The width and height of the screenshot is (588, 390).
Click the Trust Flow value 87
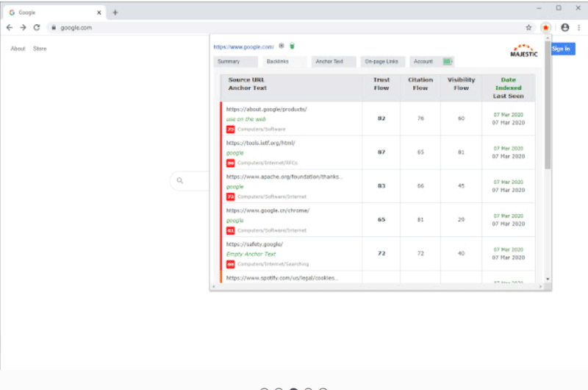(x=381, y=152)
